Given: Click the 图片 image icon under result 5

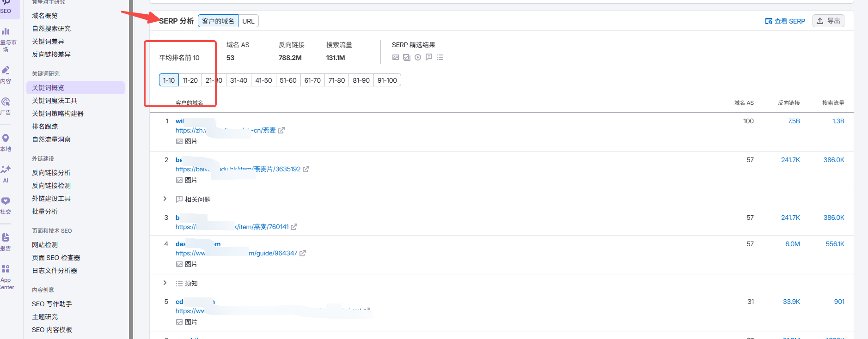Looking at the screenshot, I should [x=179, y=322].
